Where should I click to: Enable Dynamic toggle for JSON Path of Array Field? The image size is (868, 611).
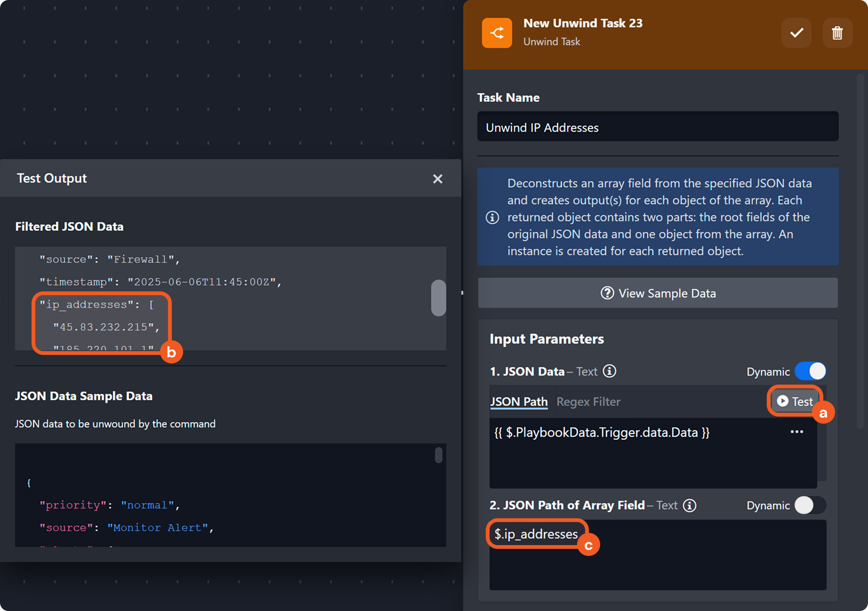pyautogui.click(x=810, y=506)
